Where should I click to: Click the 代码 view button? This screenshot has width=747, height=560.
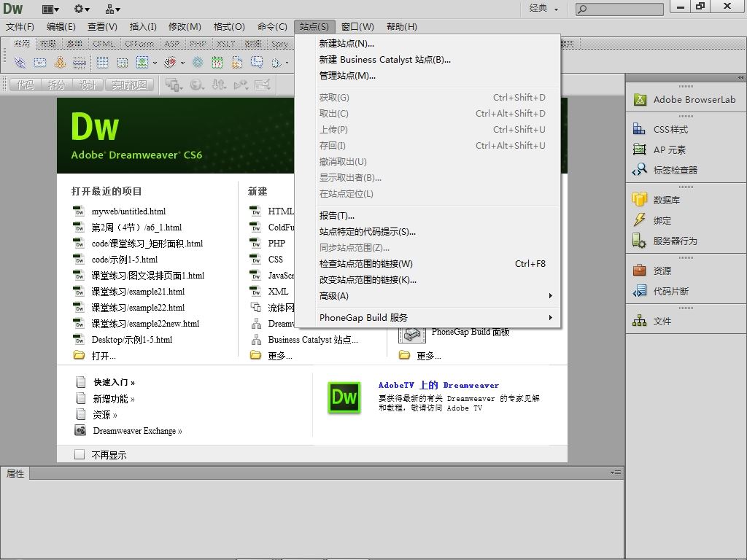pyautogui.click(x=26, y=85)
